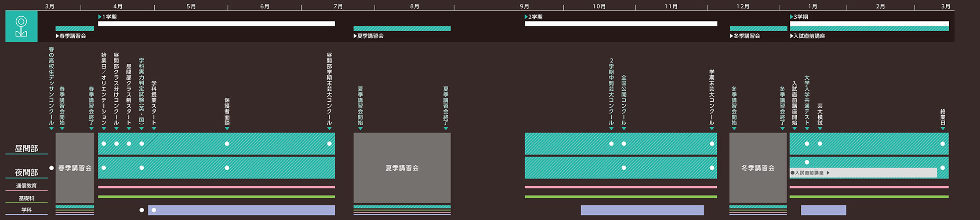Expand the 1学期 term arrow label
The height and width of the screenshot is (220, 980).
pos(107,17)
